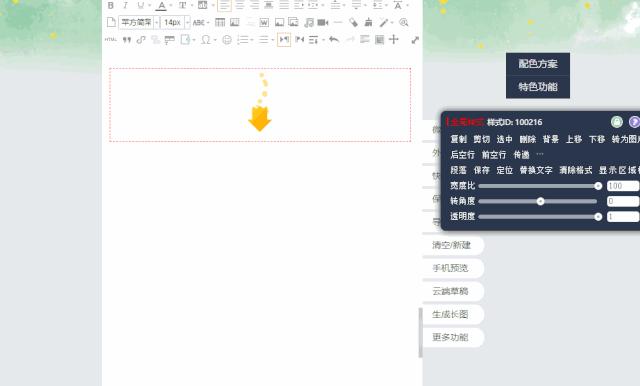Click the insert music icon

pos(309,22)
